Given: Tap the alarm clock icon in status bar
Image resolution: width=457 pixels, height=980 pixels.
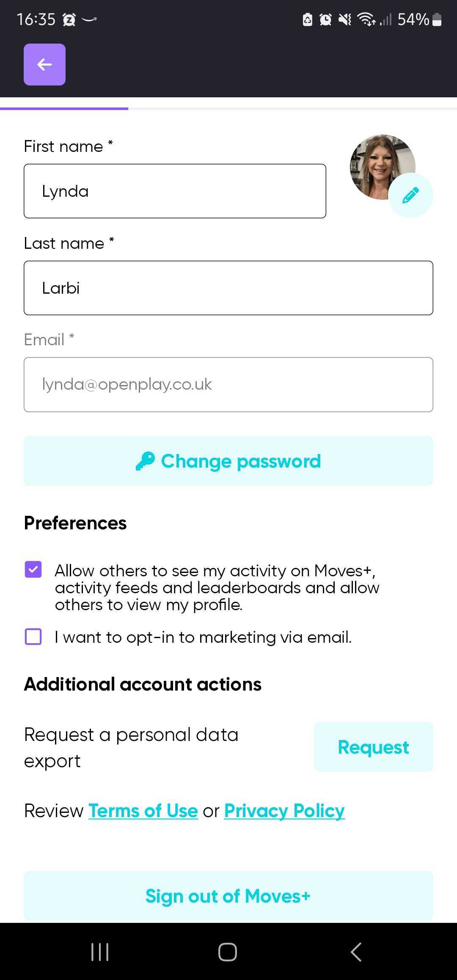Looking at the screenshot, I should coord(325,19).
